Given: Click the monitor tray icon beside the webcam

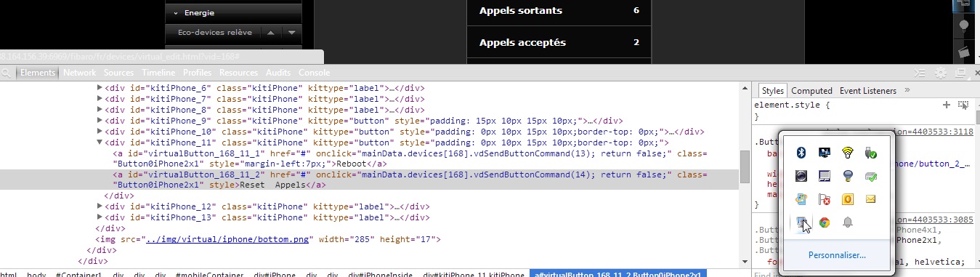Looking at the screenshot, I should (x=825, y=176).
